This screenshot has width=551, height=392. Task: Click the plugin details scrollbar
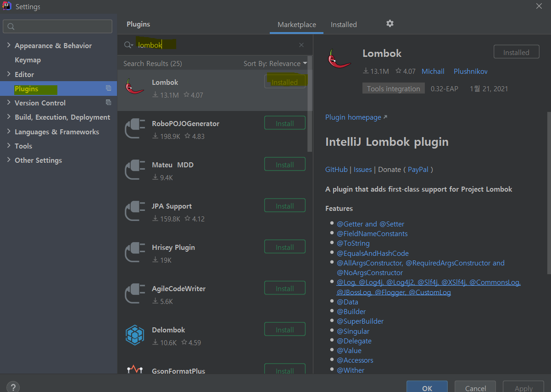549,193
